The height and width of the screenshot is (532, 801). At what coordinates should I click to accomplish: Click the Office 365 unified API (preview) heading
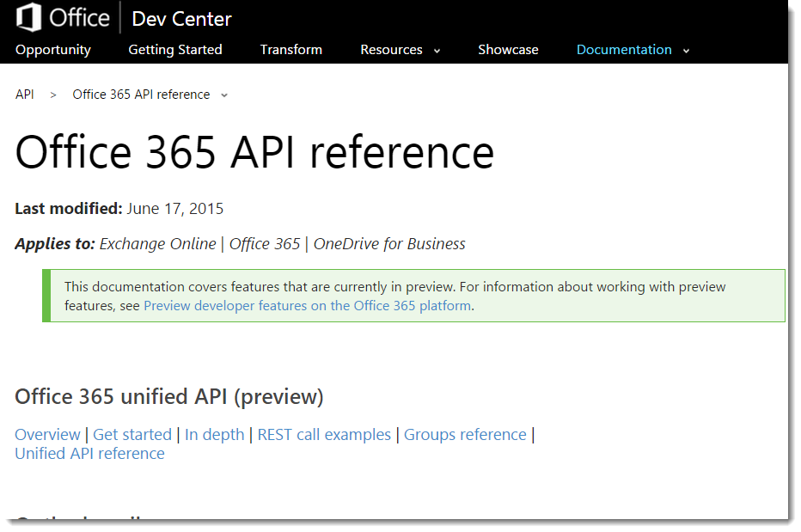pos(169,397)
